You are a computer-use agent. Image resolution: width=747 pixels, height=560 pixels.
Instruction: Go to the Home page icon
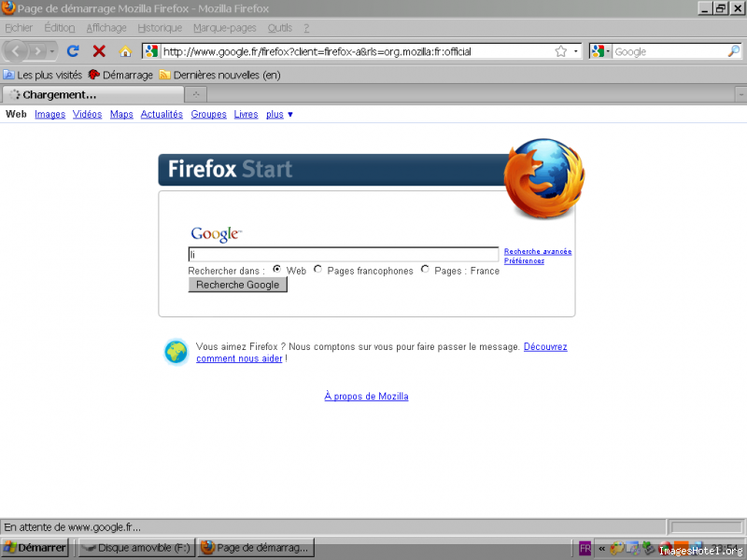click(125, 51)
